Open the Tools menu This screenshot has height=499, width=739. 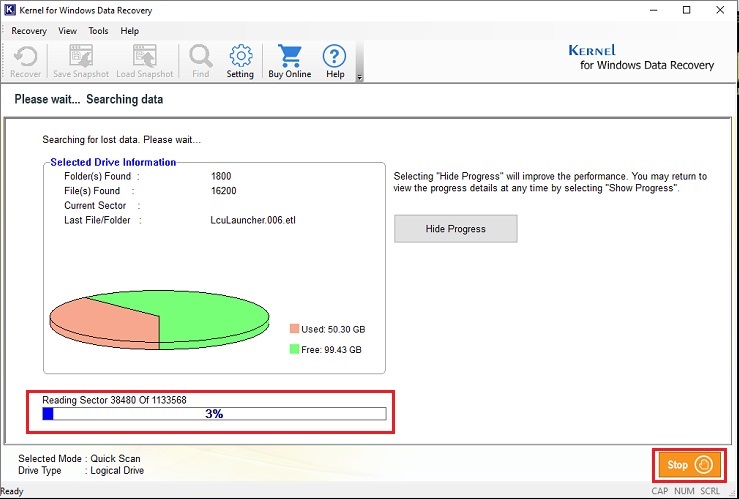coord(98,31)
